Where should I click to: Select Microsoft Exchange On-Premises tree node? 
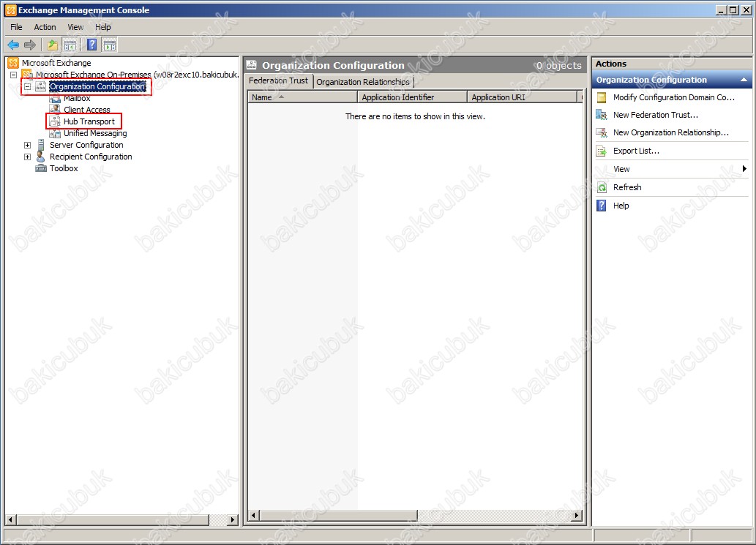(x=138, y=75)
